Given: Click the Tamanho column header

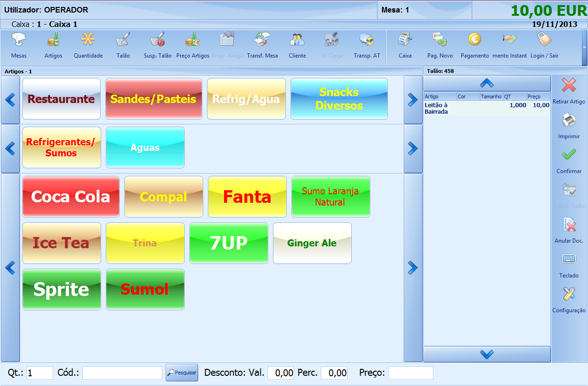Looking at the screenshot, I should click(x=491, y=96).
